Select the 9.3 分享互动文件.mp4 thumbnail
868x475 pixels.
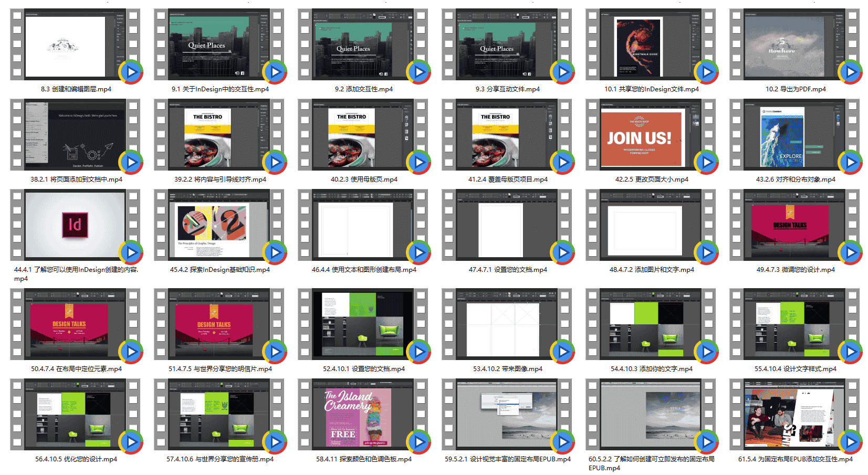[x=507, y=44]
